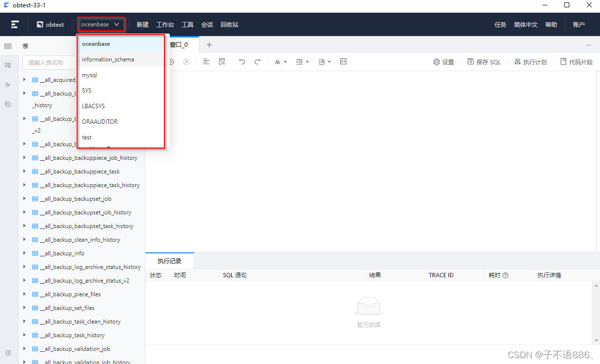The width and height of the screenshot is (600, 364).
Task: Toggle the oceanbase database selector
Action: point(100,24)
